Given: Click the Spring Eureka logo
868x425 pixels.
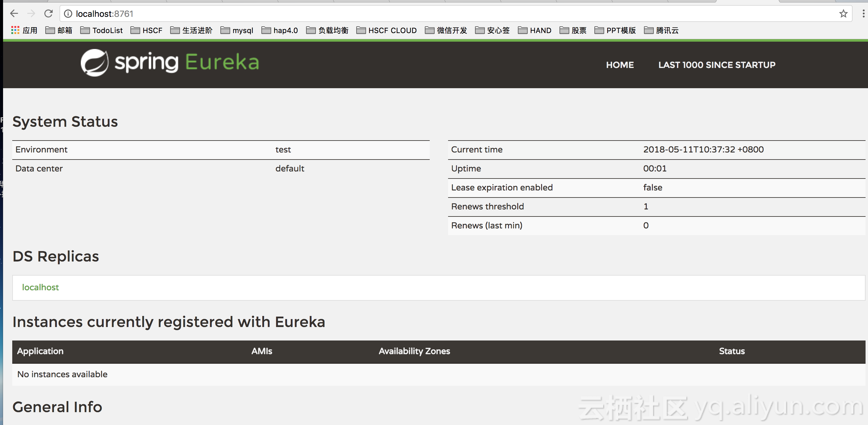Looking at the screenshot, I should [x=170, y=62].
